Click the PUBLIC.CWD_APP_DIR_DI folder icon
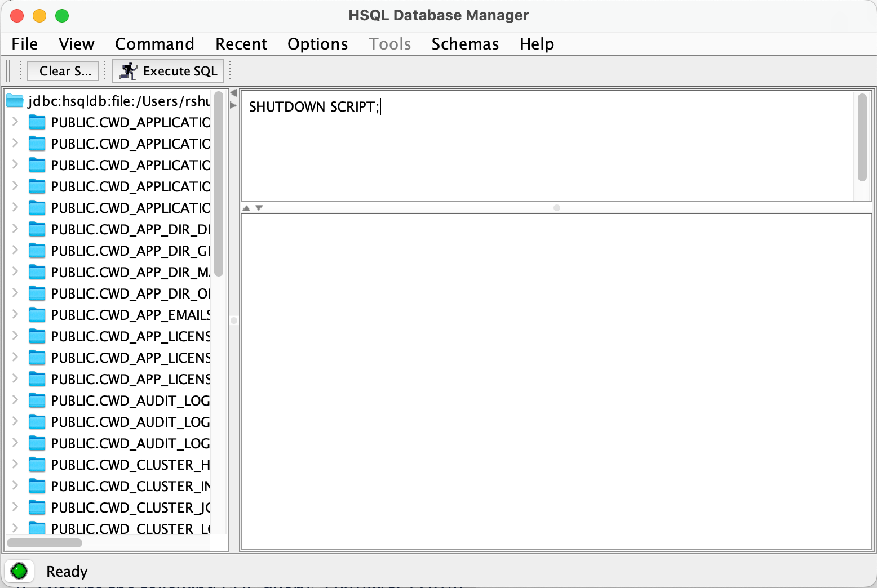877x588 pixels. tap(37, 229)
